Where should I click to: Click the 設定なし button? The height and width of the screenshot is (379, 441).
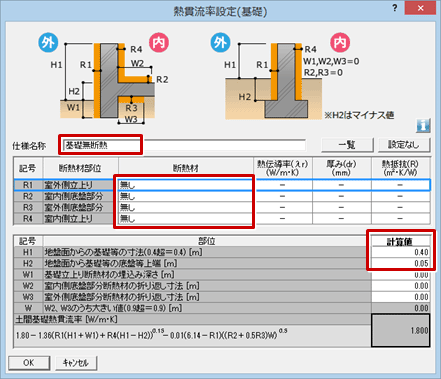point(404,145)
